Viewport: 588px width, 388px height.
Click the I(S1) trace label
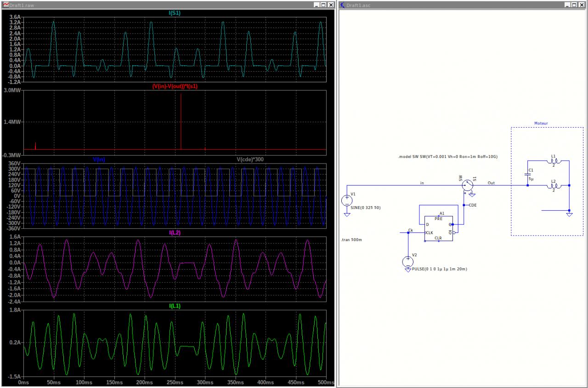click(x=175, y=13)
